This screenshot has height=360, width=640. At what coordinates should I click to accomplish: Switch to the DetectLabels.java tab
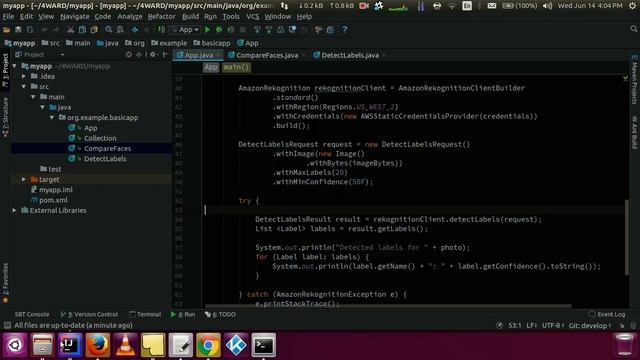coord(350,55)
